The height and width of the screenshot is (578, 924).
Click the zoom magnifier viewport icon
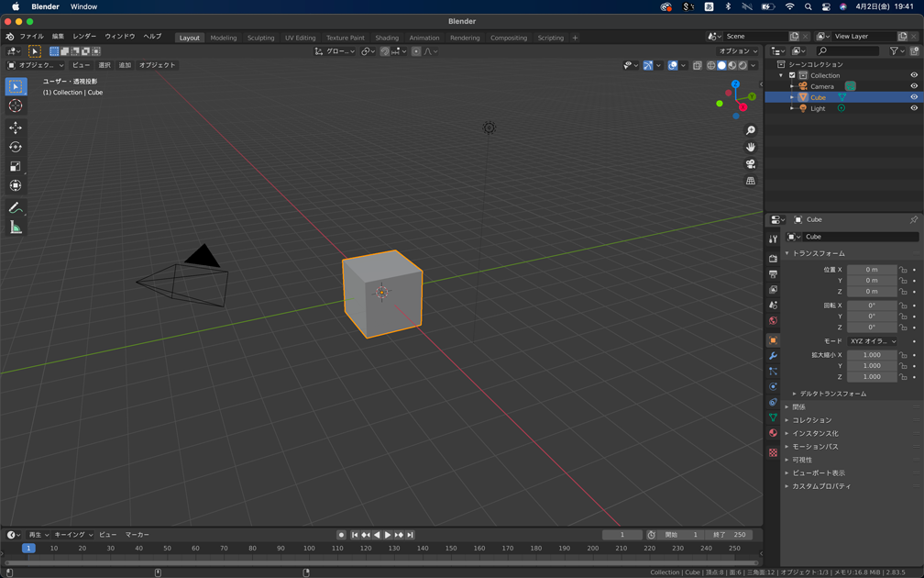(750, 130)
